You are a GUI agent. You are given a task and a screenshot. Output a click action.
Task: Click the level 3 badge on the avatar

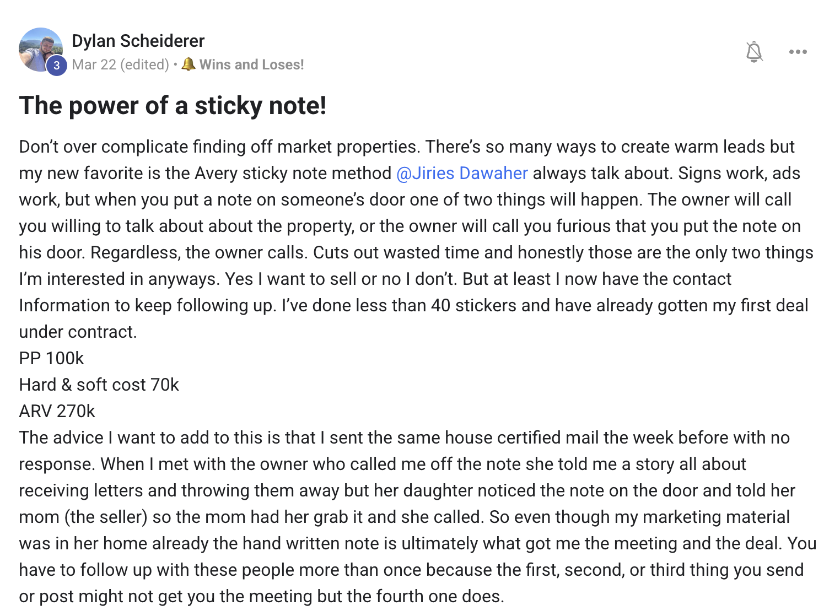tap(56, 66)
